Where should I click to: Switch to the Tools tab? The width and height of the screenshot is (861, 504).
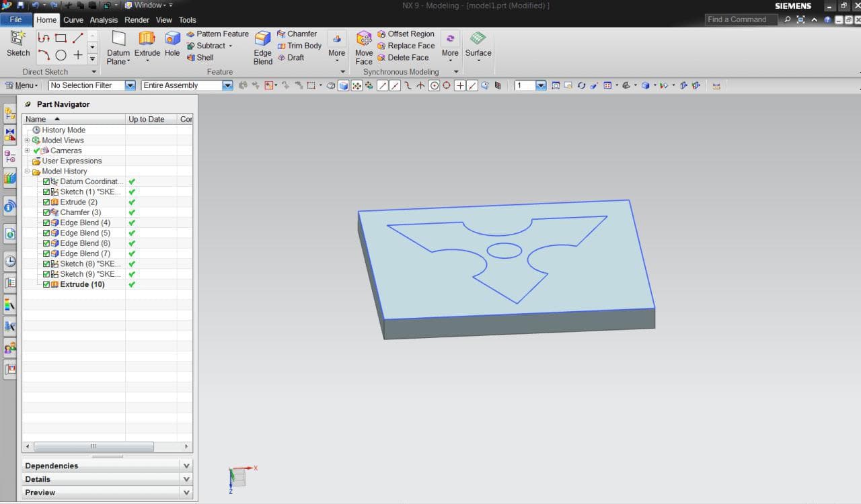point(188,20)
